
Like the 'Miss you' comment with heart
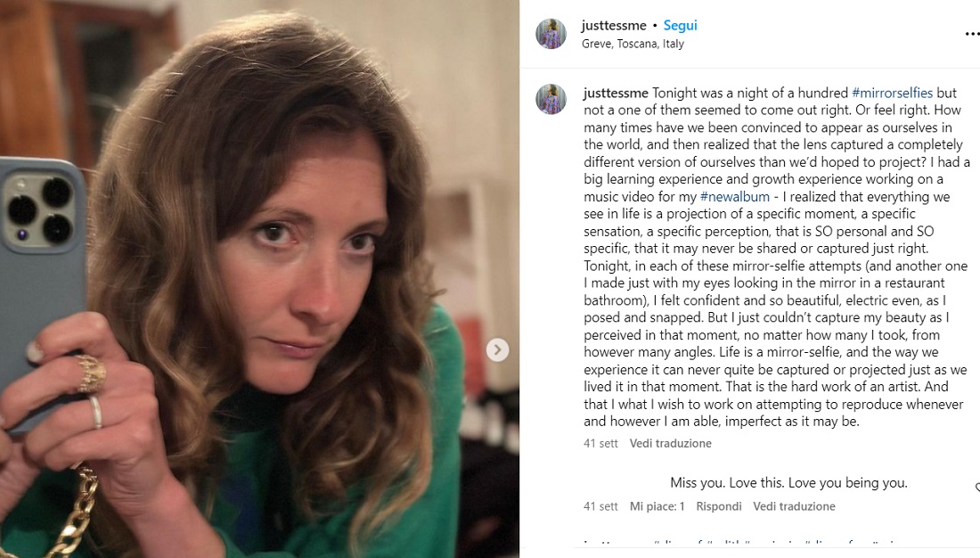[977, 488]
